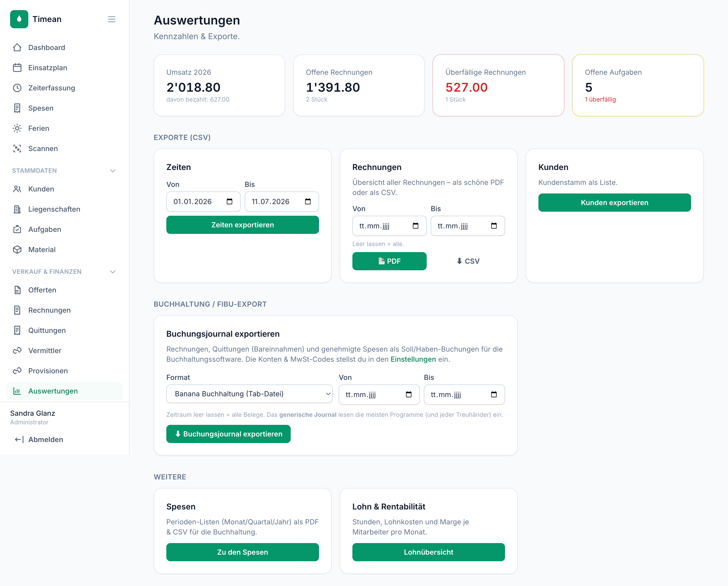Click the Kunden exportieren button
The height and width of the screenshot is (586, 728).
click(615, 203)
